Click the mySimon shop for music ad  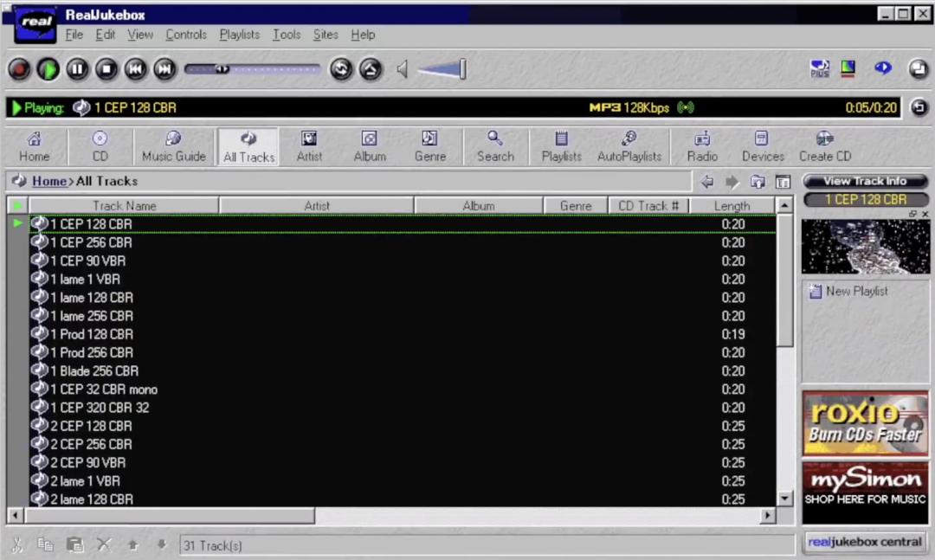pos(865,491)
